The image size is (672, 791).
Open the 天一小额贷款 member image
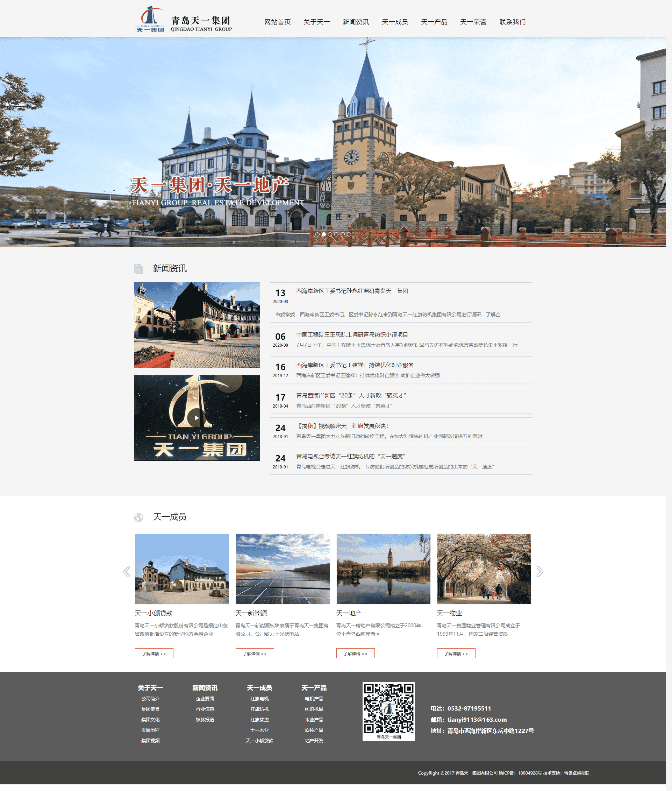[x=182, y=569]
